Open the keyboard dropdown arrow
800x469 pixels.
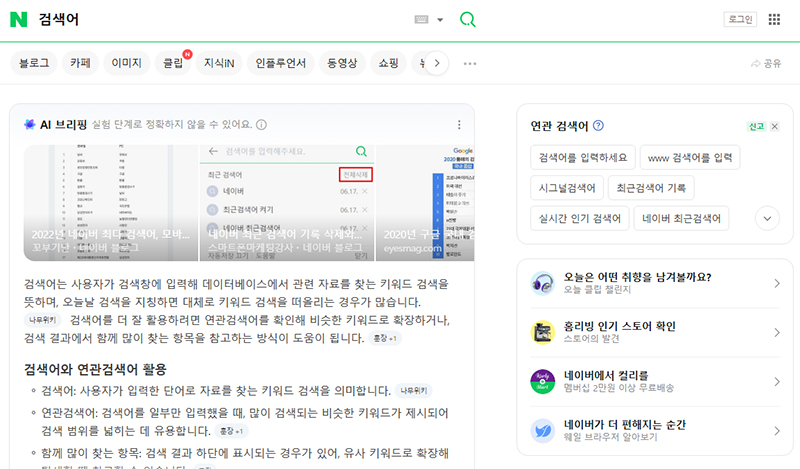pyautogui.click(x=440, y=20)
